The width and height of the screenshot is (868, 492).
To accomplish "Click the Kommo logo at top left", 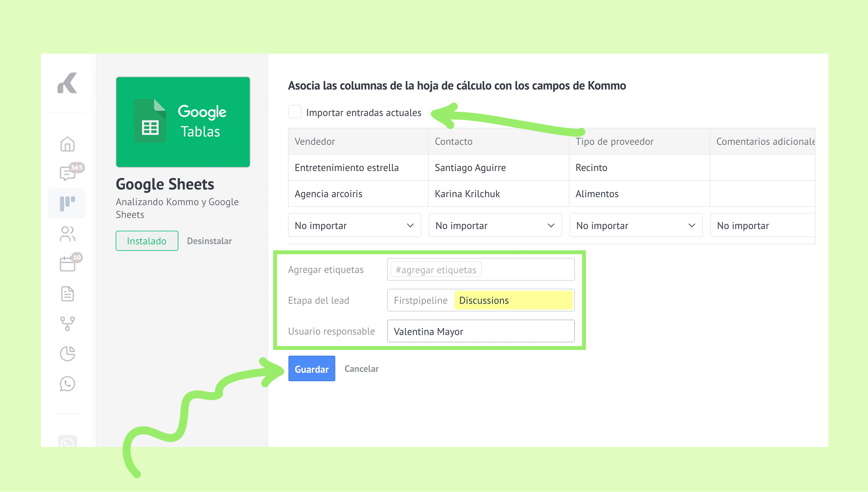I will pyautogui.click(x=67, y=83).
